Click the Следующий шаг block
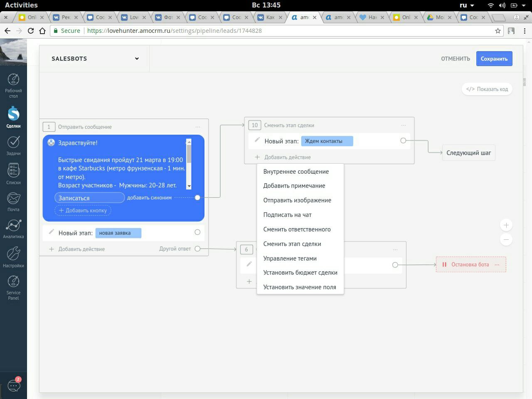The width and height of the screenshot is (532, 399). (469, 153)
